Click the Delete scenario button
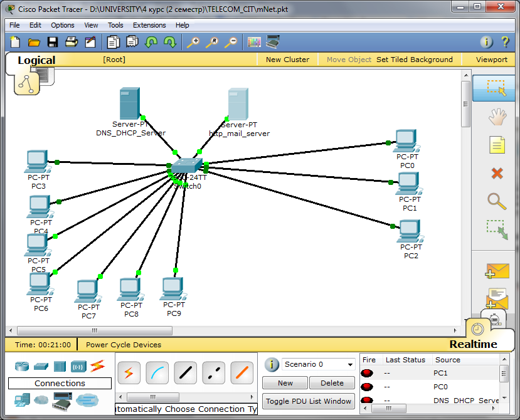Screen dimensions: 520x420 coord(332,383)
